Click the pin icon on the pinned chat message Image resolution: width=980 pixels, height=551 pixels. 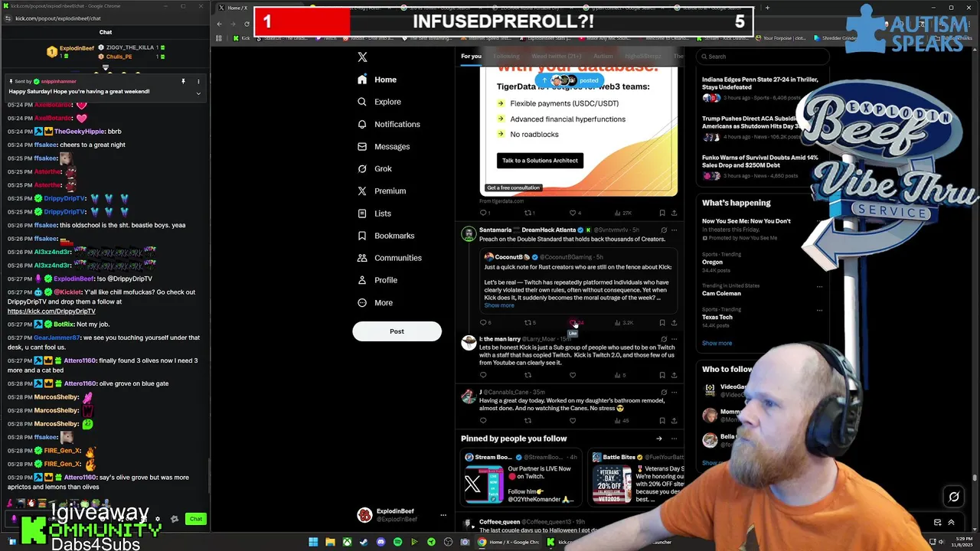click(x=183, y=81)
